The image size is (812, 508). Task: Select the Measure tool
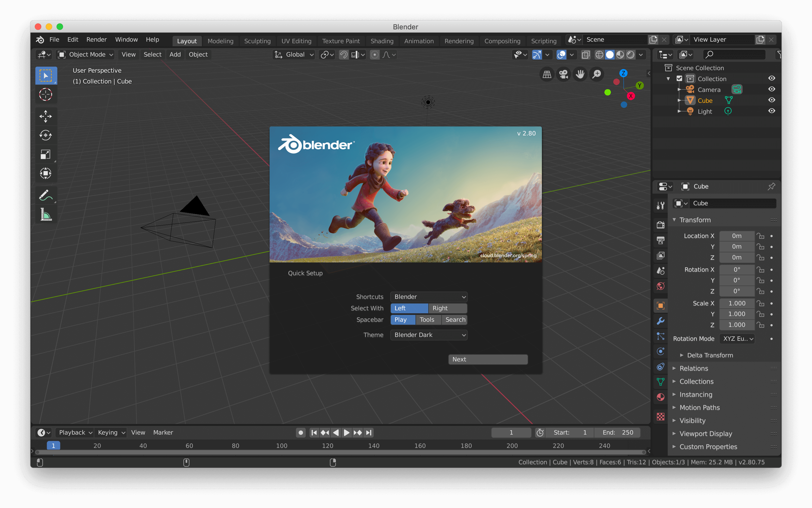coord(46,214)
